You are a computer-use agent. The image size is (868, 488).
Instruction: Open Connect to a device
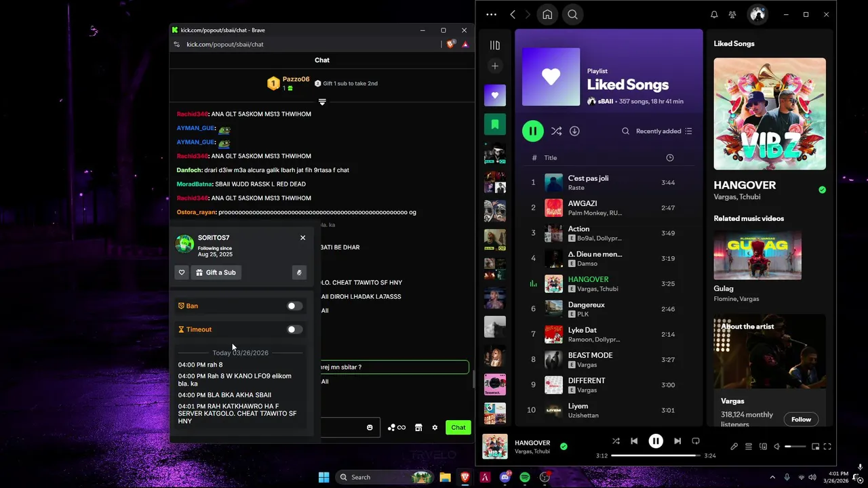pos(763,447)
